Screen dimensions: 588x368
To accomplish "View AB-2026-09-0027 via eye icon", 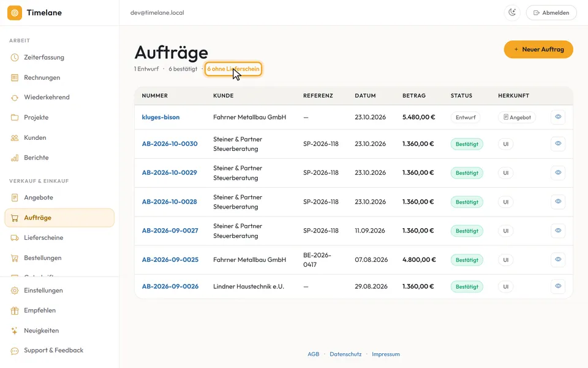I will [x=558, y=231].
